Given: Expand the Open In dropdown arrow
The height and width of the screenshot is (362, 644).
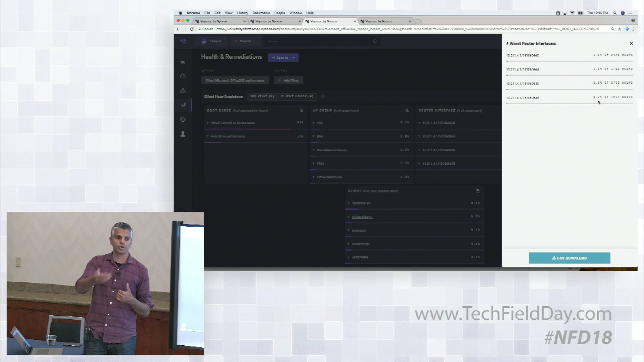Looking at the screenshot, I should (x=294, y=57).
